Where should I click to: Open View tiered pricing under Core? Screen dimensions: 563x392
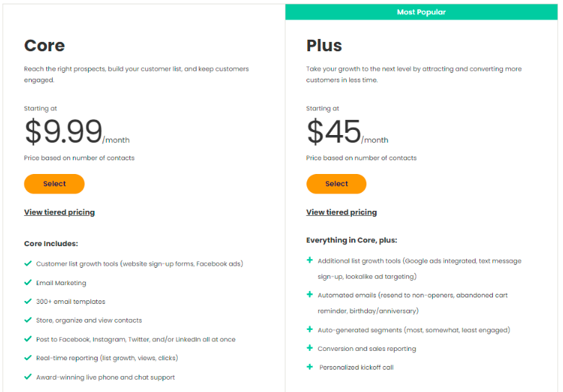(59, 212)
